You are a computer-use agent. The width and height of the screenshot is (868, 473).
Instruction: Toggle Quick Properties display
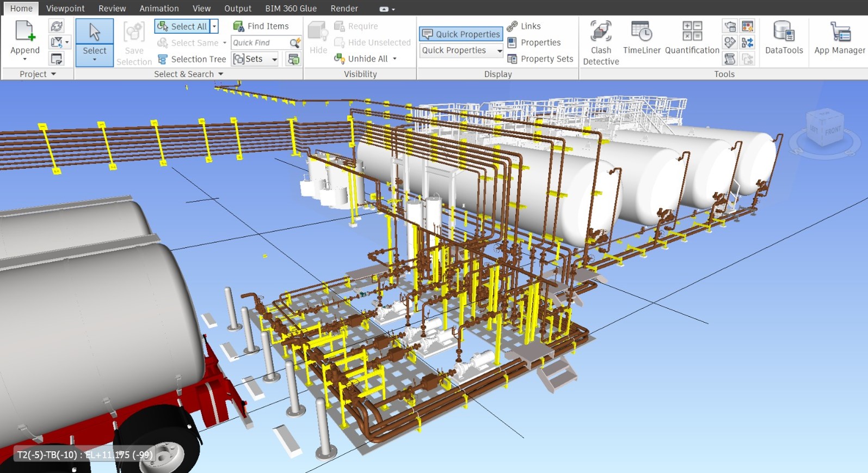(x=461, y=34)
